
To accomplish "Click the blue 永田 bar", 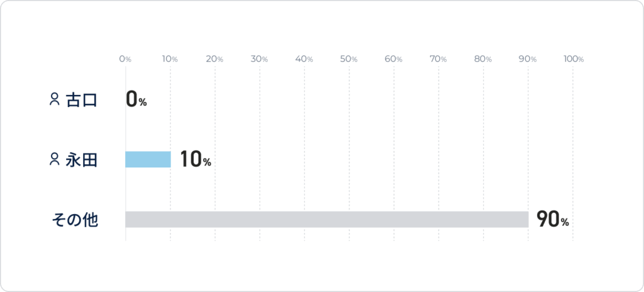I will pos(148,160).
